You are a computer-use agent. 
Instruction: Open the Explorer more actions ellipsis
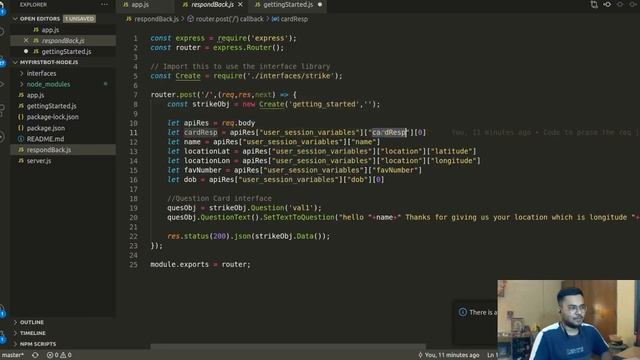(x=104, y=5)
